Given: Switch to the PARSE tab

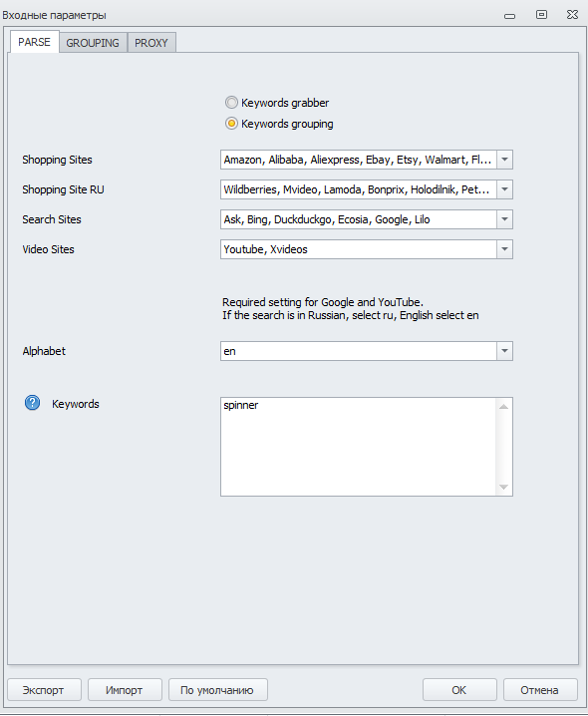Looking at the screenshot, I should pos(34,42).
